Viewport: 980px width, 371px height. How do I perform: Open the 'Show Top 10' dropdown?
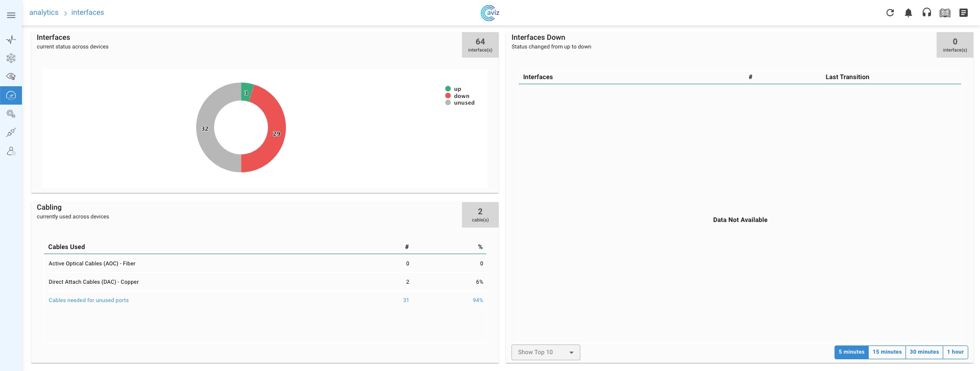(545, 352)
